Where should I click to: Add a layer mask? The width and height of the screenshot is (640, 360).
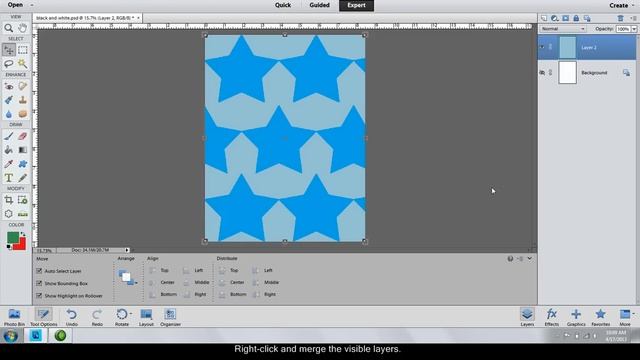(x=565, y=18)
